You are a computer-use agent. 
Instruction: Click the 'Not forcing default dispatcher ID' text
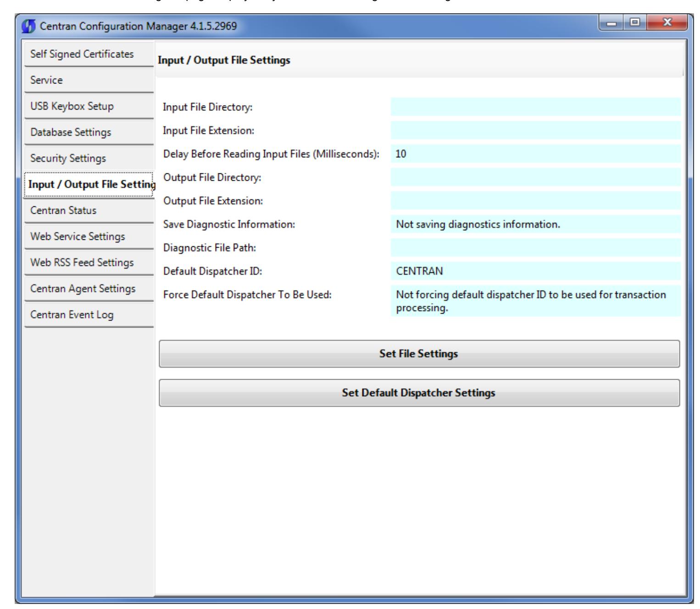(531, 301)
